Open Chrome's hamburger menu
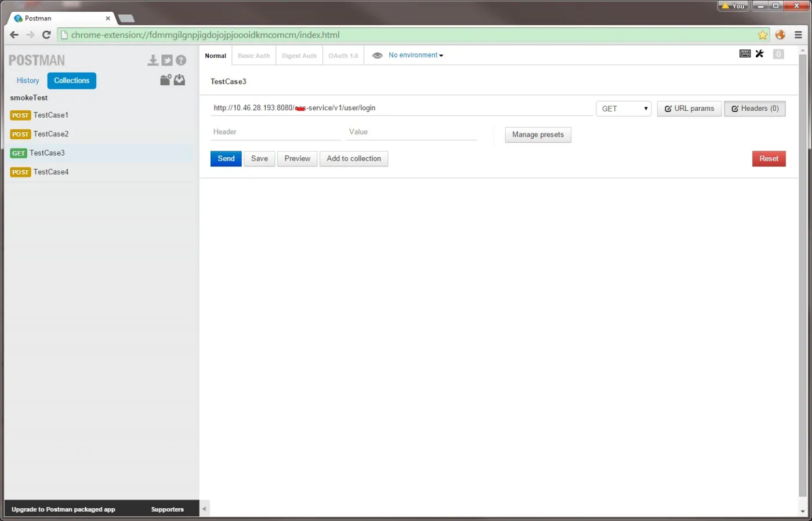This screenshot has height=521, width=812. coord(798,35)
